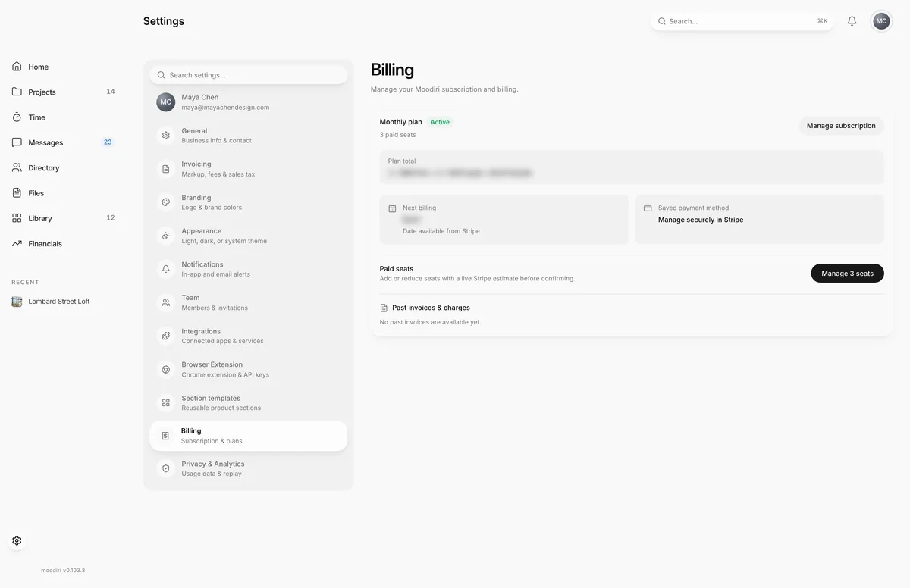Click the Billing receipt icon
Screen dimensions: 910x588
click(165, 436)
